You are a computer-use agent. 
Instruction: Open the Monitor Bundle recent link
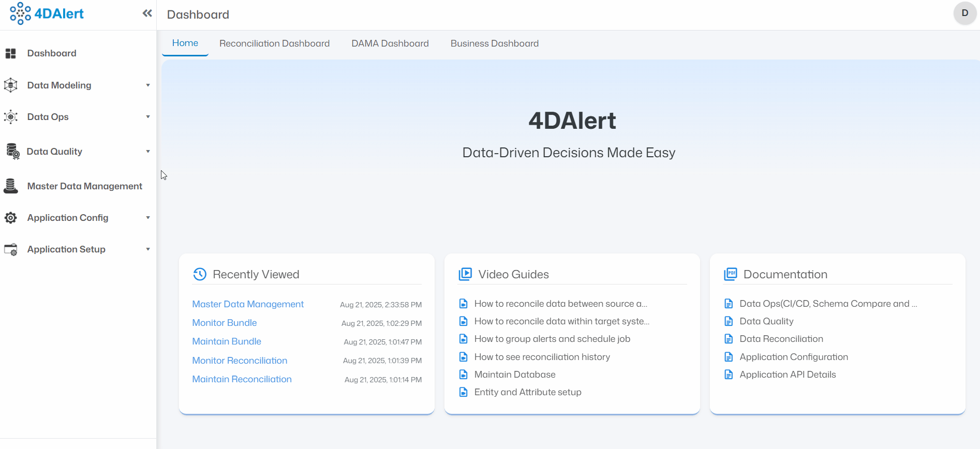pyautogui.click(x=224, y=323)
